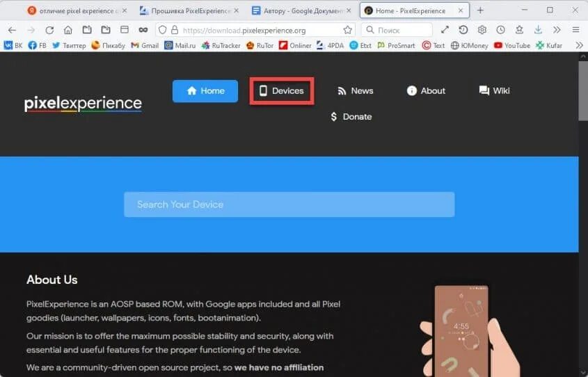Open the Твиттер bookmark
Viewport: 588px width, 377px height.
(69, 45)
